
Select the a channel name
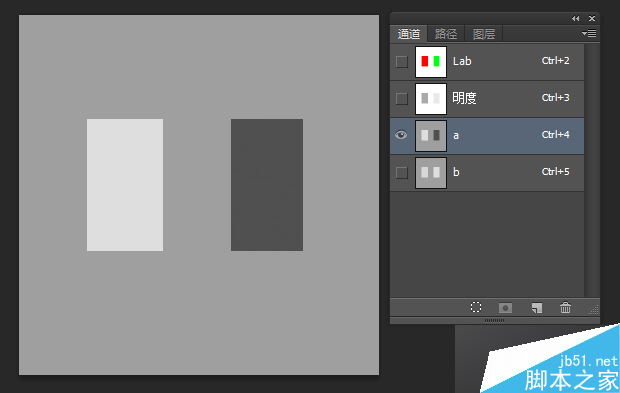click(x=456, y=136)
